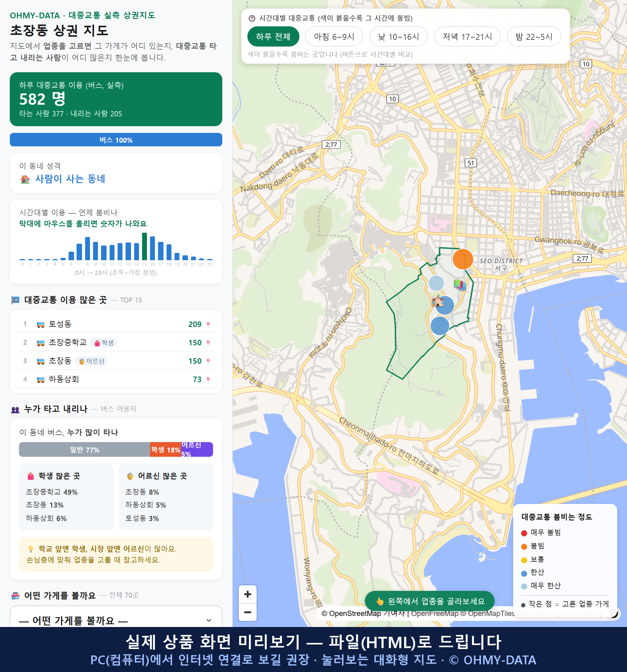Click the lightbulb icon in the tip box

[31, 549]
